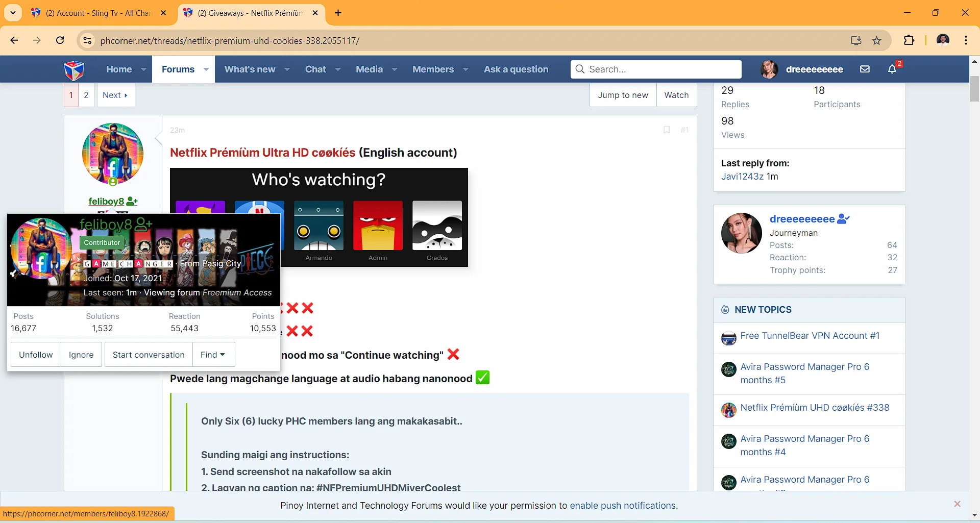Open the notifications bell icon

(x=892, y=69)
